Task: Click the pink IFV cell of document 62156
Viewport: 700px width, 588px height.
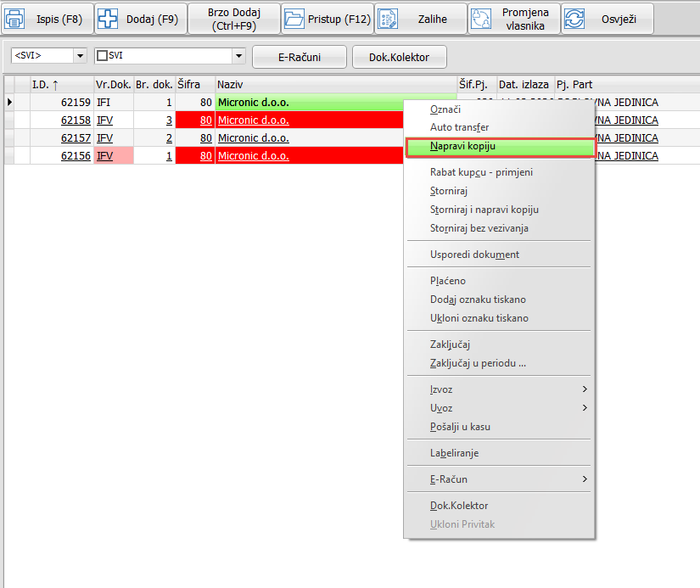Action: [114, 155]
